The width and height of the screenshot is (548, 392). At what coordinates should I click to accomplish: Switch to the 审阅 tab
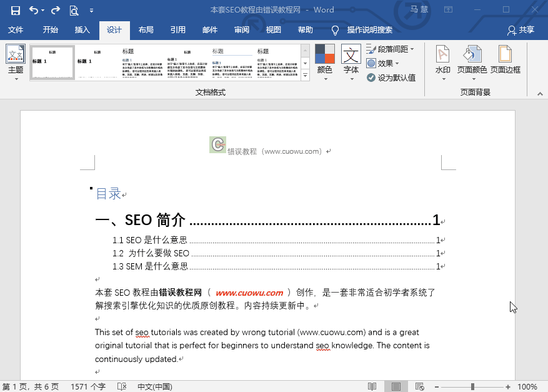tap(242, 30)
